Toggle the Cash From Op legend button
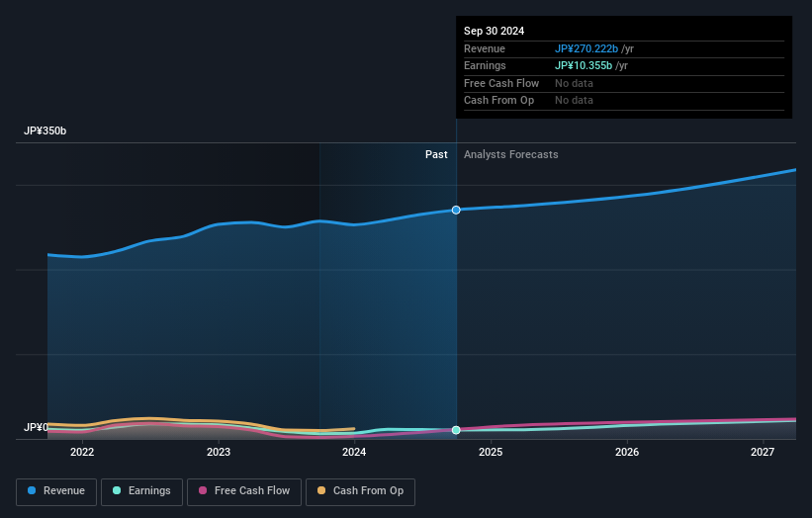The width and height of the screenshot is (812, 518). [x=360, y=491]
